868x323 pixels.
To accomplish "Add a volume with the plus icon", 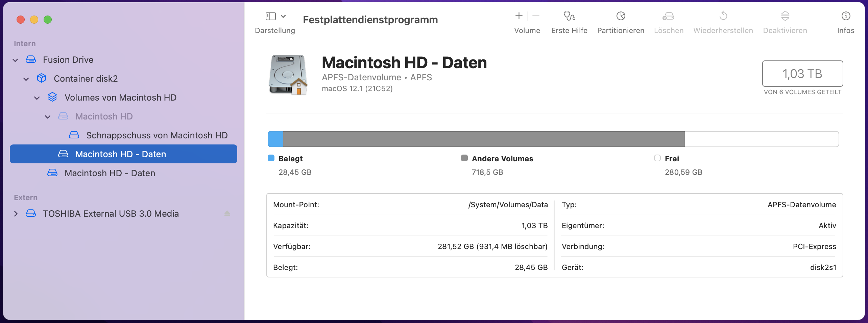I will pos(519,16).
